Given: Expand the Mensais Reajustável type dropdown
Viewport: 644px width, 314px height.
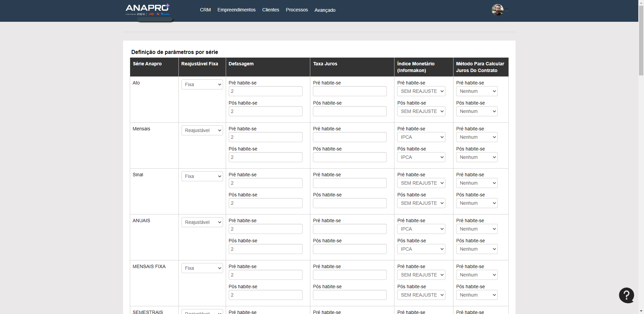Looking at the screenshot, I should click(202, 130).
